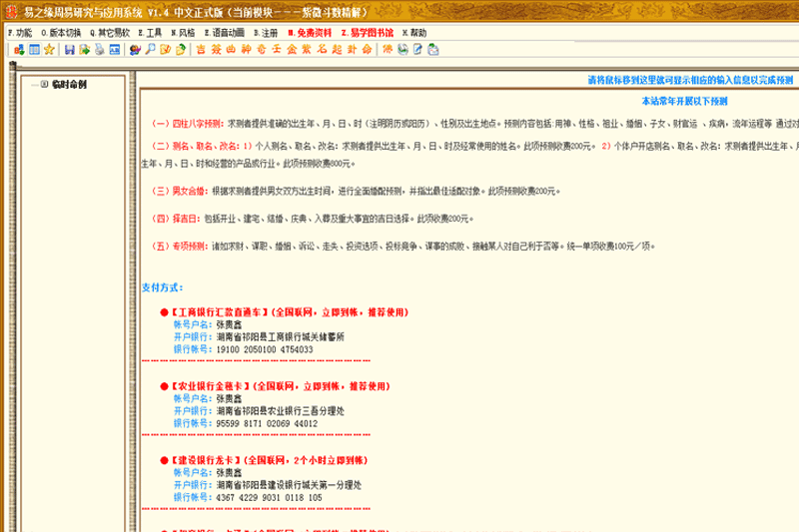Select the 奇 module icon
This screenshot has width=799, height=532.
[x=262, y=49]
